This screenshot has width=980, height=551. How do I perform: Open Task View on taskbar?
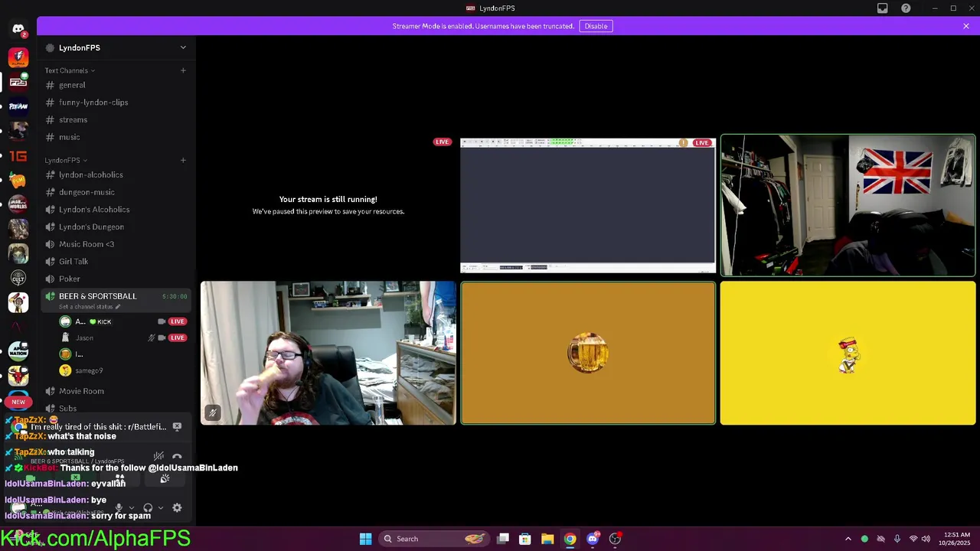pyautogui.click(x=503, y=539)
